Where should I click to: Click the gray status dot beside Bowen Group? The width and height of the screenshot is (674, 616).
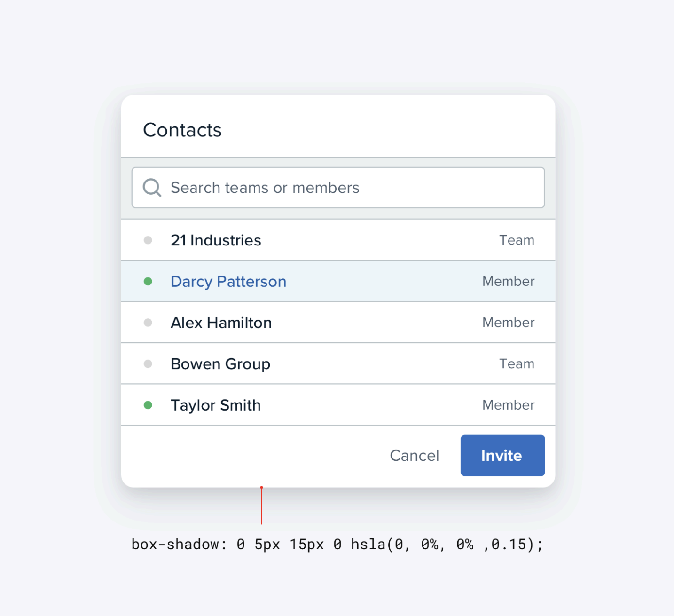tap(148, 364)
